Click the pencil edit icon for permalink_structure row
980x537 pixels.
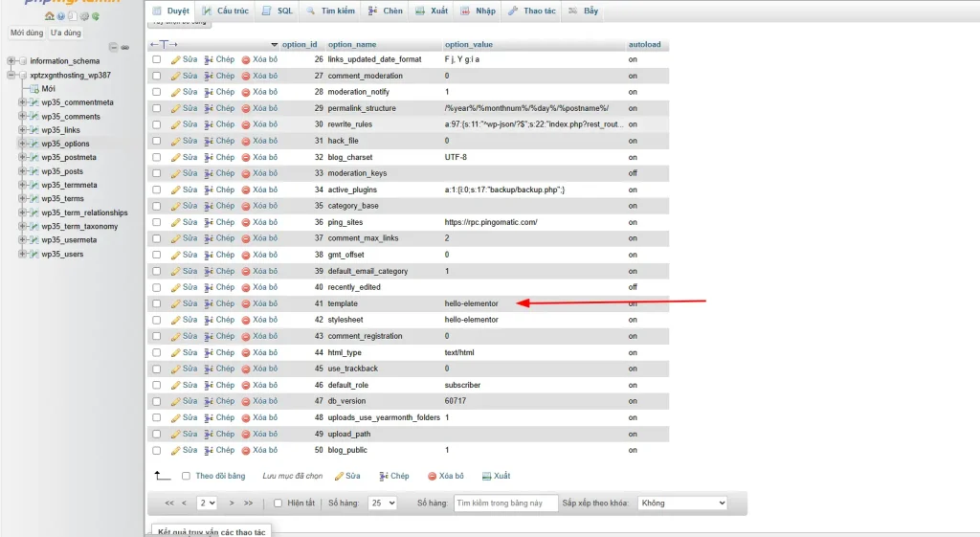[176, 109]
